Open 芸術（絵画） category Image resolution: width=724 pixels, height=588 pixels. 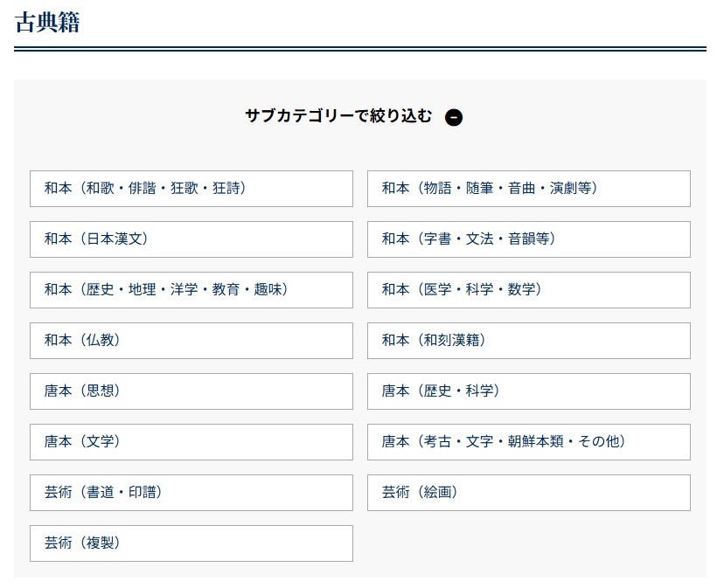[528, 493]
